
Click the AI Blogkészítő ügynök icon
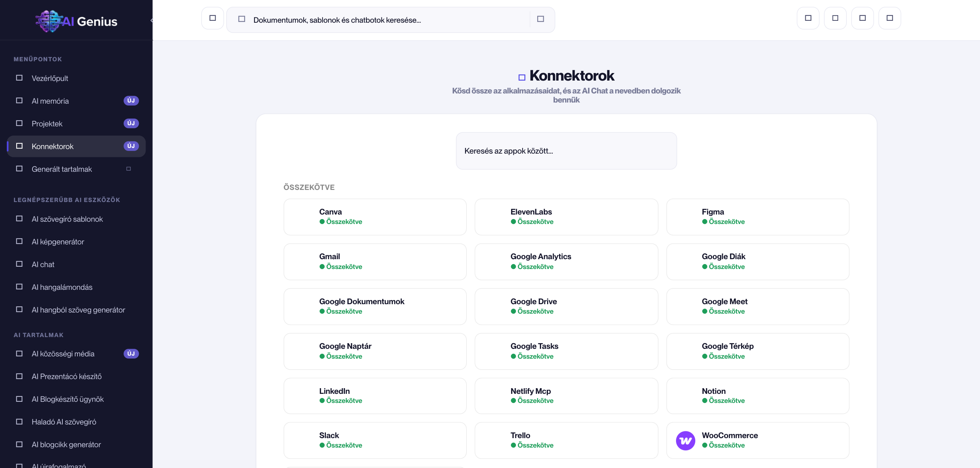click(x=19, y=399)
